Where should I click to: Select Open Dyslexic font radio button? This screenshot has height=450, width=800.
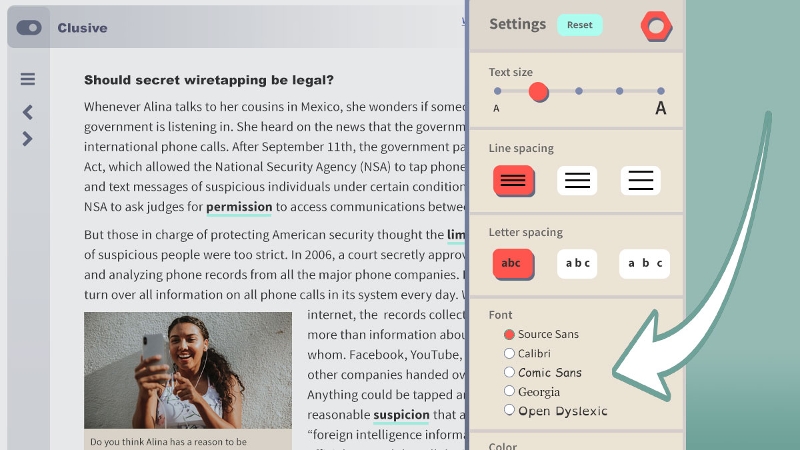coord(509,410)
